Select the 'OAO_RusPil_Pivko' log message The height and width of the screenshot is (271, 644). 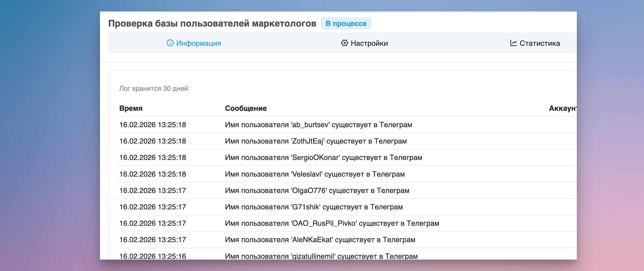pos(332,223)
